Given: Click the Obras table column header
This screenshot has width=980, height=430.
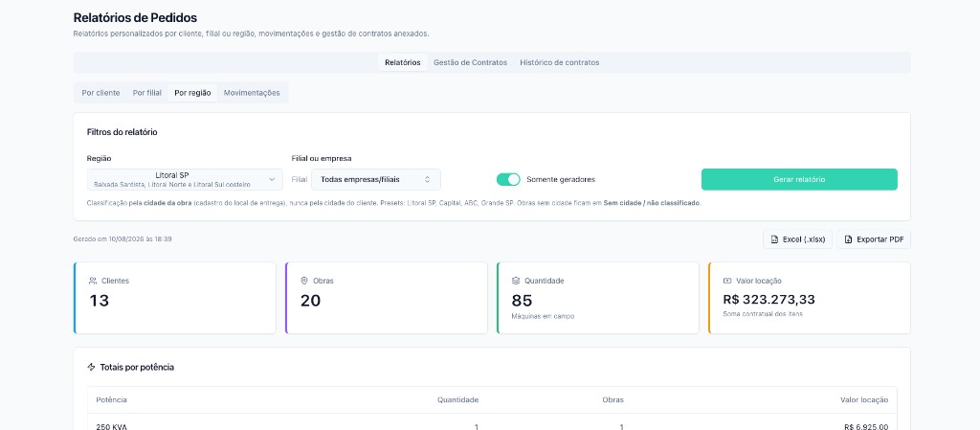Looking at the screenshot, I should pyautogui.click(x=613, y=400).
